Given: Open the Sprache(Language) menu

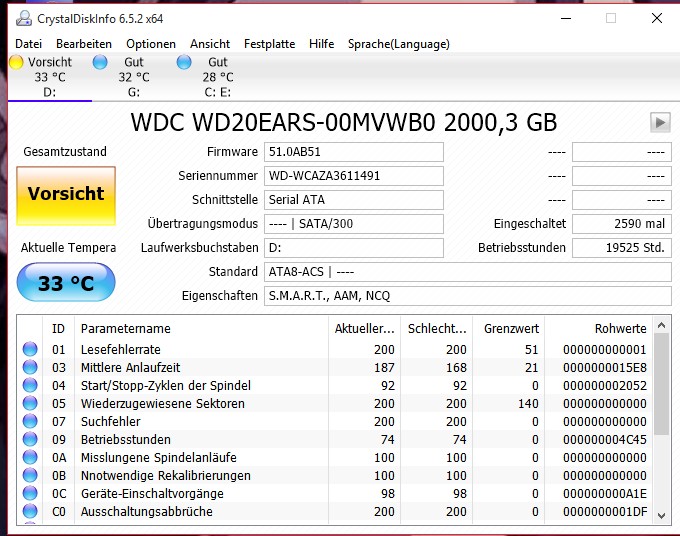Looking at the screenshot, I should tap(399, 44).
